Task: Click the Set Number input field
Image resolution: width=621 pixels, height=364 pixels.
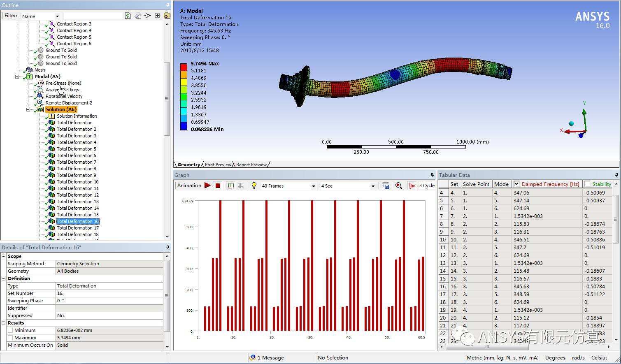Action: (x=109, y=293)
